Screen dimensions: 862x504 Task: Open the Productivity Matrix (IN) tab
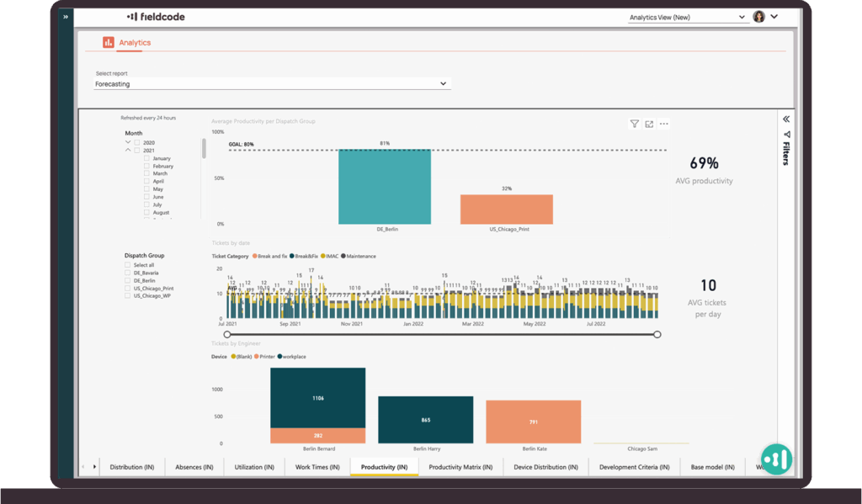460,467
